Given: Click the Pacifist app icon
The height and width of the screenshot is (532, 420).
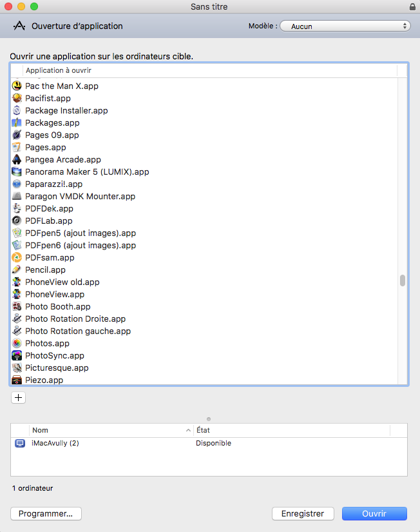Looking at the screenshot, I should click(x=17, y=98).
